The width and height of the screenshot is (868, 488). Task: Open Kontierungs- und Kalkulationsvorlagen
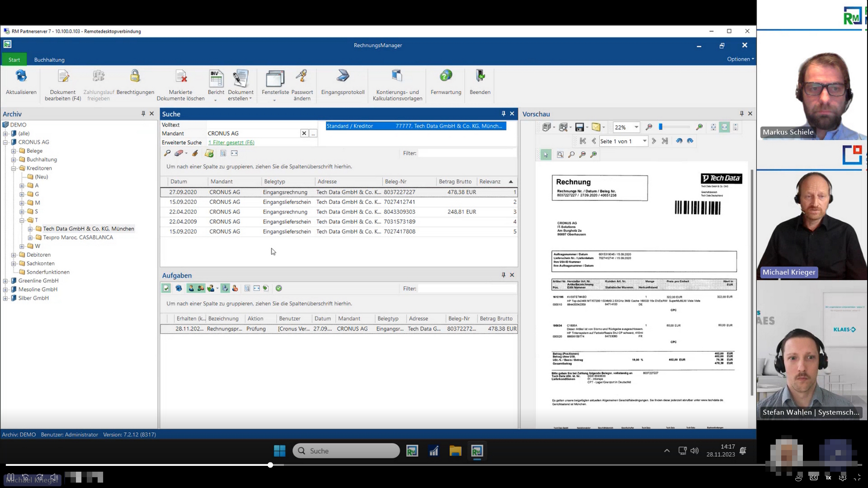(397, 85)
